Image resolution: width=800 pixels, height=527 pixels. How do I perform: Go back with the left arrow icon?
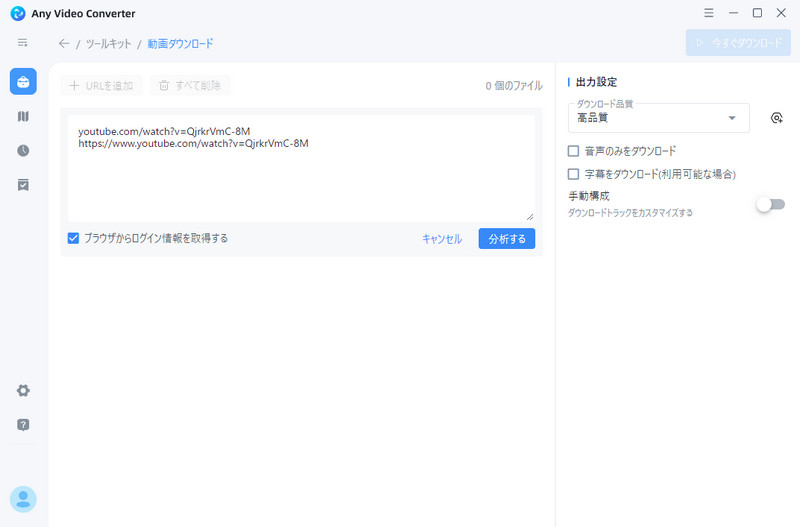pyautogui.click(x=64, y=44)
